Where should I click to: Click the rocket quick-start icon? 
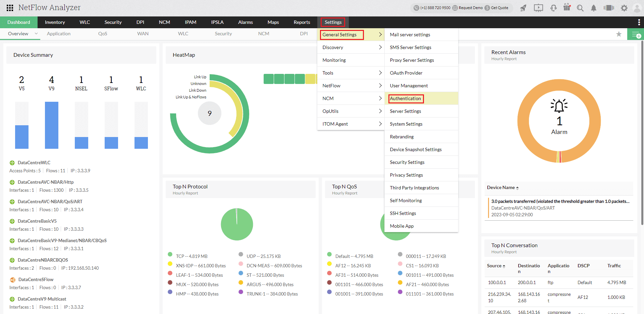(x=523, y=8)
